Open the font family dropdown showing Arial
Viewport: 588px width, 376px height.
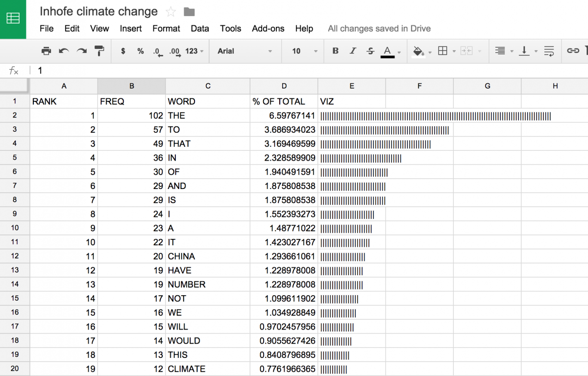point(245,51)
